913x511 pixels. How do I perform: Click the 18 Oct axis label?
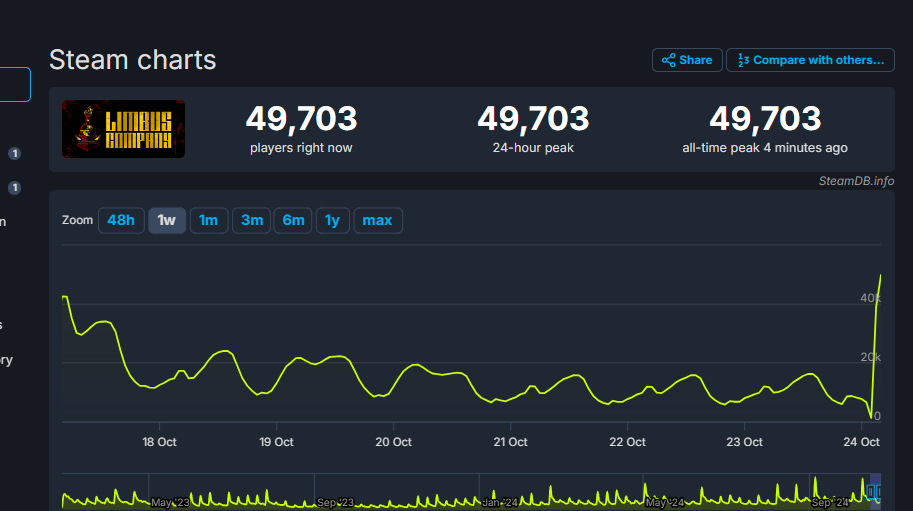click(x=160, y=442)
